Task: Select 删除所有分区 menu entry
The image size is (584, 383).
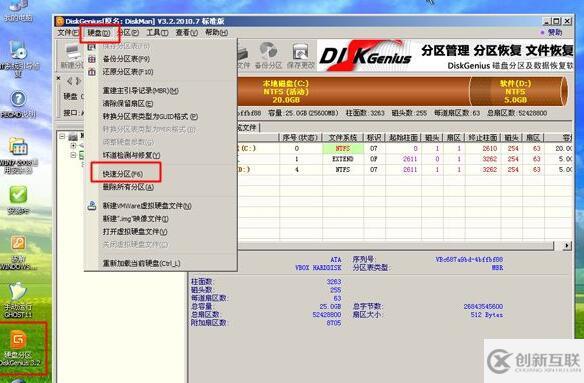Action: coord(128,187)
